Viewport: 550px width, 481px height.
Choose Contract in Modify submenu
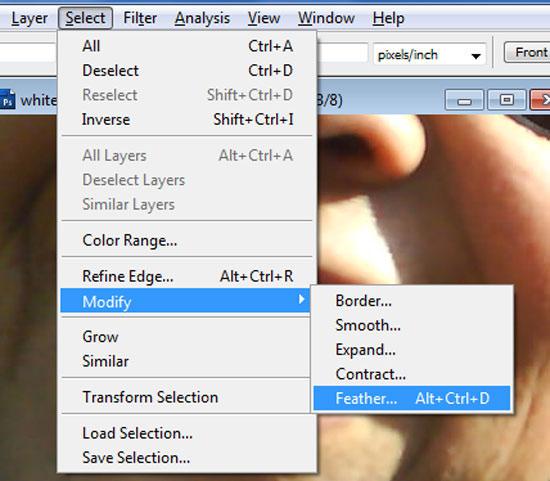click(x=412, y=374)
